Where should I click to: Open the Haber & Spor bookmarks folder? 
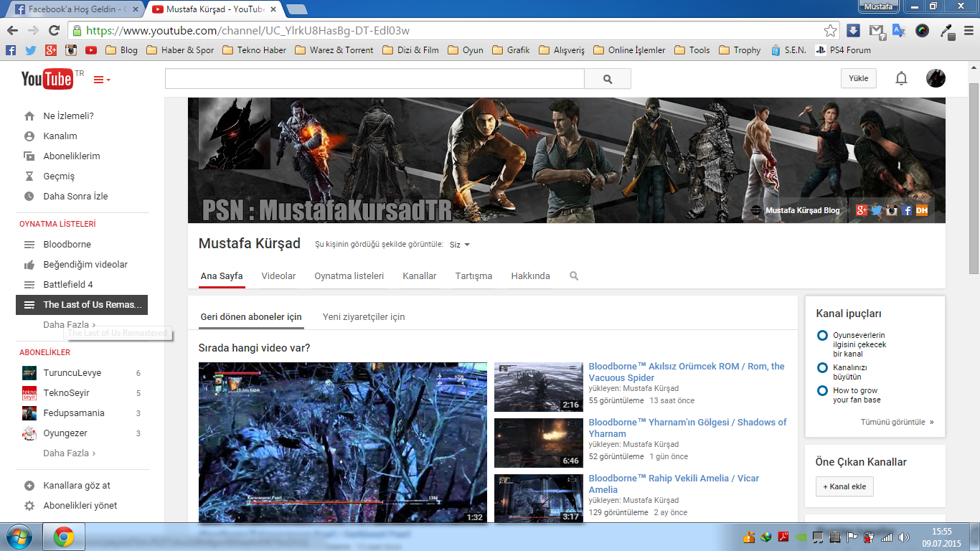click(180, 50)
